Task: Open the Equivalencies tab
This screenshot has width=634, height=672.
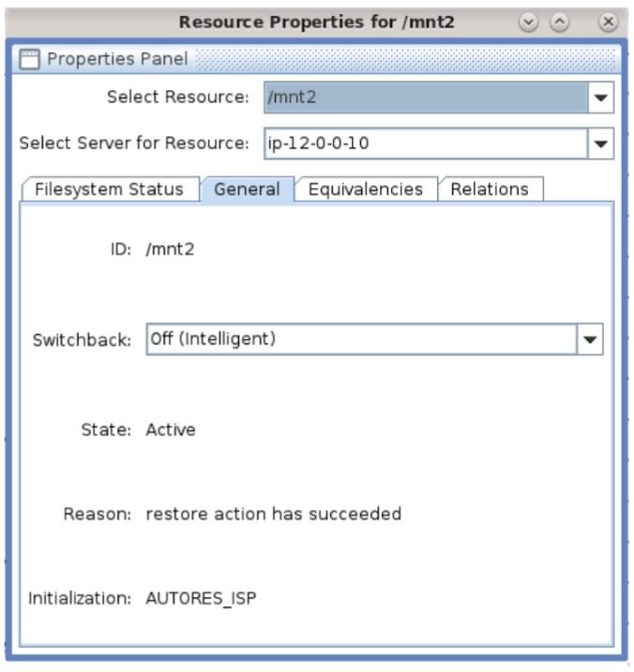Action: pos(366,189)
